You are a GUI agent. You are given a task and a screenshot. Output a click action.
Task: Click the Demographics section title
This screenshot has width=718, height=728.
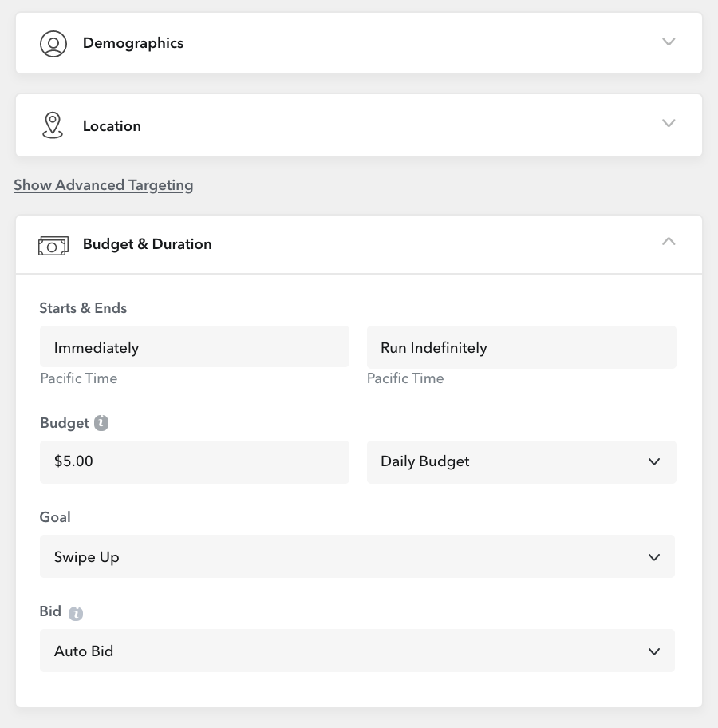tap(133, 43)
